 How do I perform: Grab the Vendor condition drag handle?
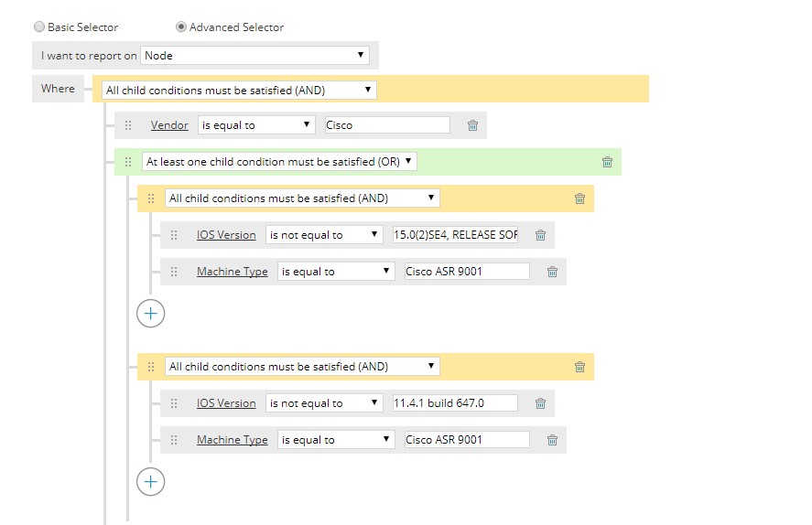coord(128,125)
